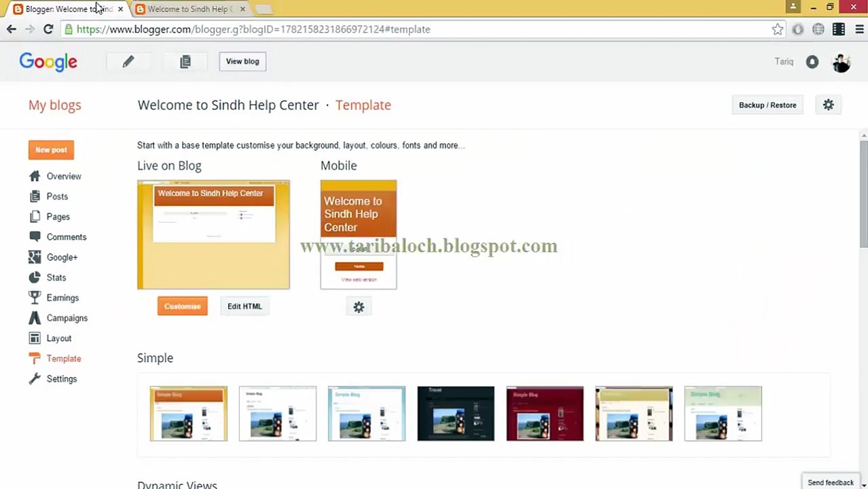Open the Settings sidebar link

click(x=62, y=379)
